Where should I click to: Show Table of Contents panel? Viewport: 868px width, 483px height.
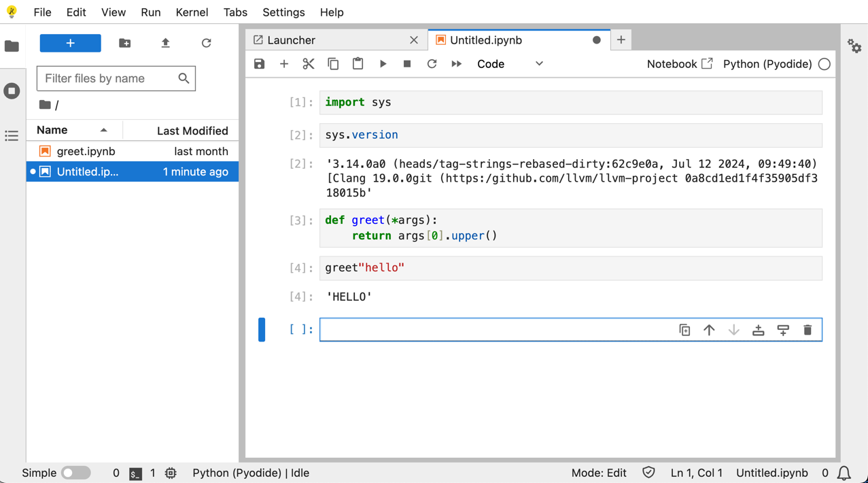pos(12,136)
